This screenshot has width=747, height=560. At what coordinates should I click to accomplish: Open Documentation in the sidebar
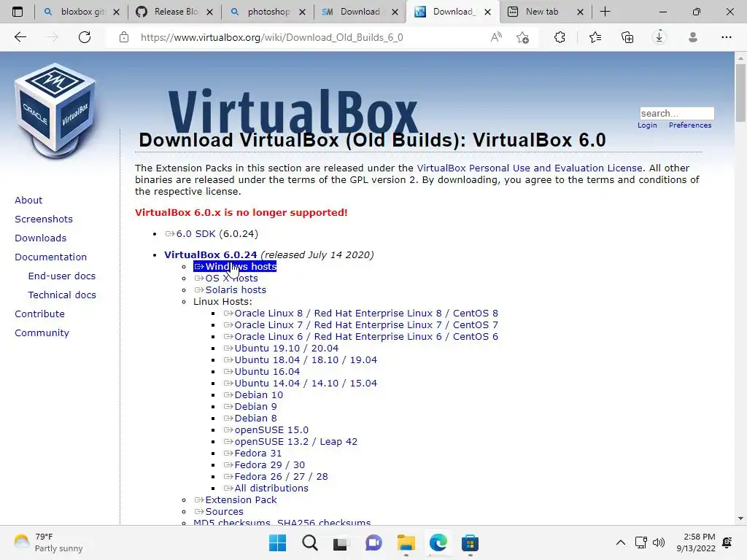[50, 257]
